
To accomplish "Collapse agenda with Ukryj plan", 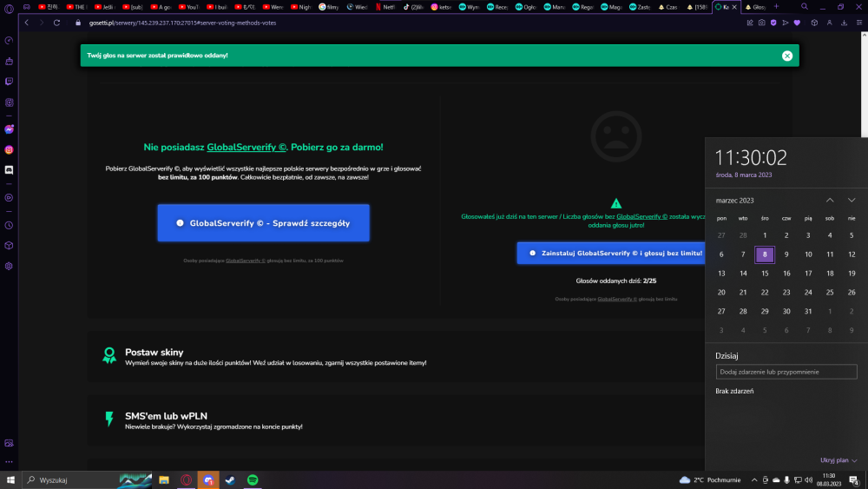I will pos(838,460).
